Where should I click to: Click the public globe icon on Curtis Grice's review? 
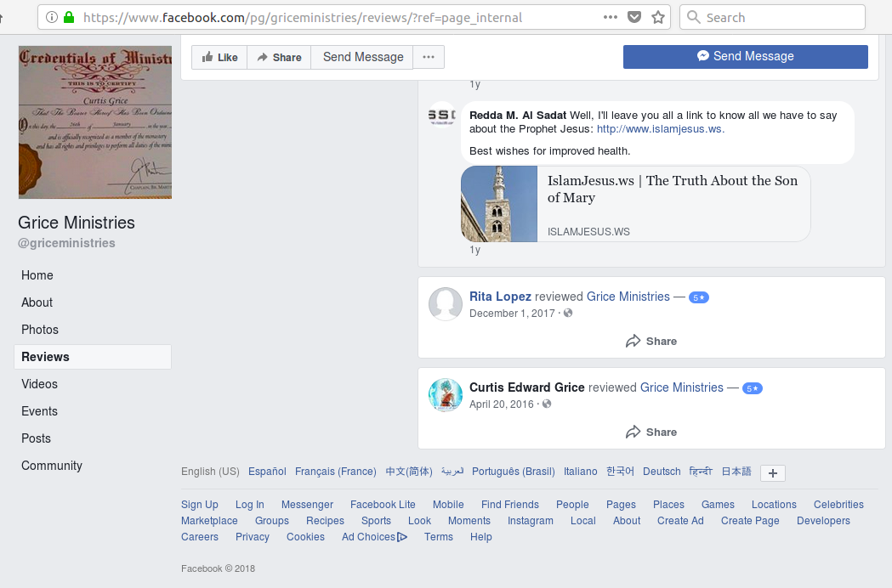[547, 404]
